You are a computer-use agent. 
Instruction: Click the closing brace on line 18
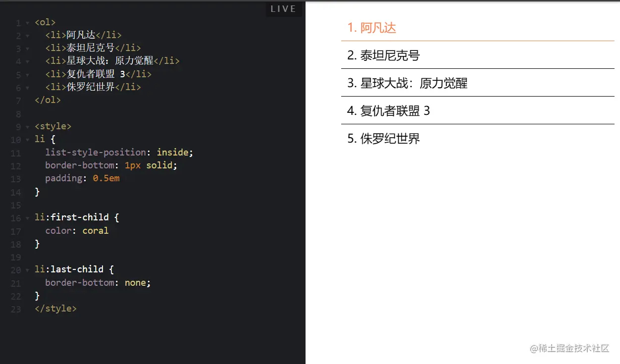tap(37, 244)
